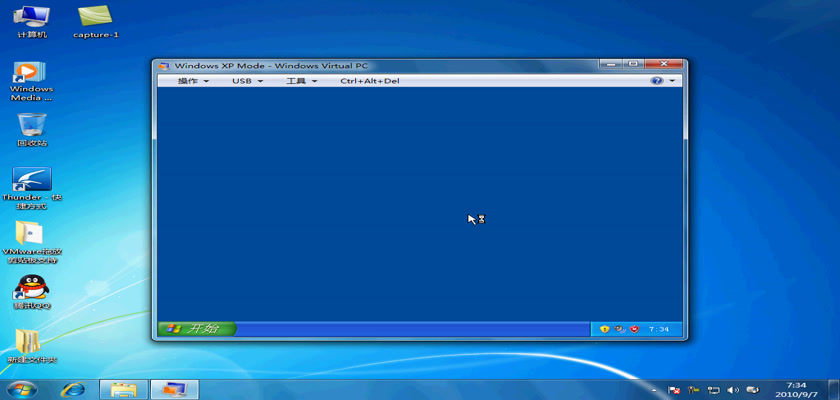This screenshot has width=840, height=400.
Task: Click the XP 开始 Start button
Action: pyautogui.click(x=197, y=328)
